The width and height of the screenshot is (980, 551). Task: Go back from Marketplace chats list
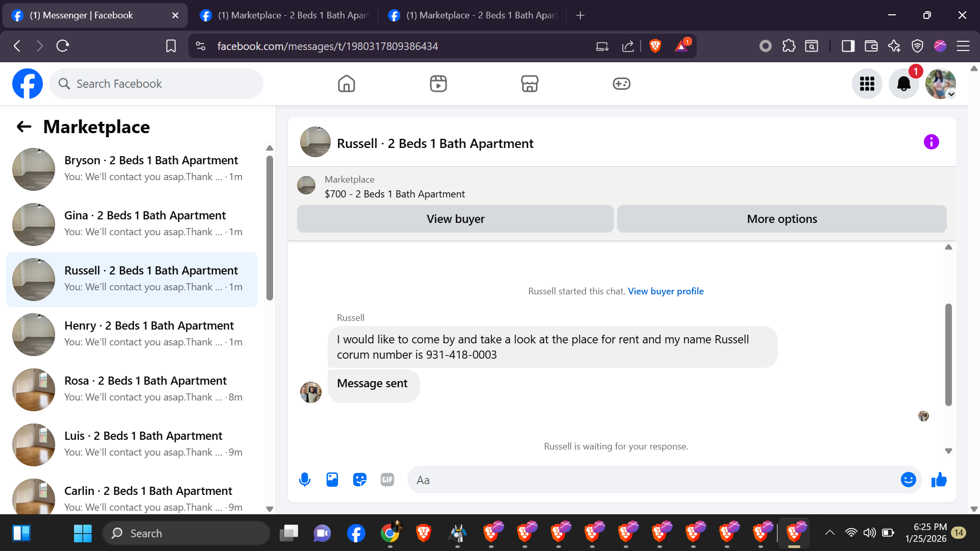(x=24, y=127)
